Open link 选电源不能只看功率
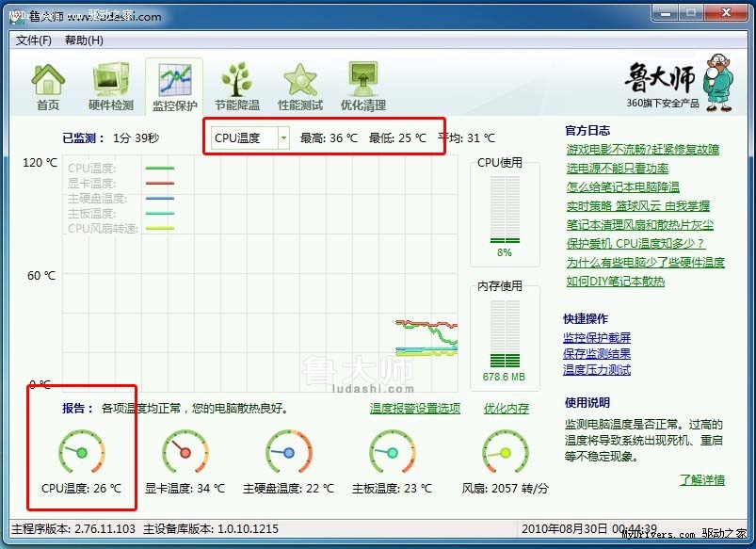The height and width of the screenshot is (549, 756). (x=618, y=169)
